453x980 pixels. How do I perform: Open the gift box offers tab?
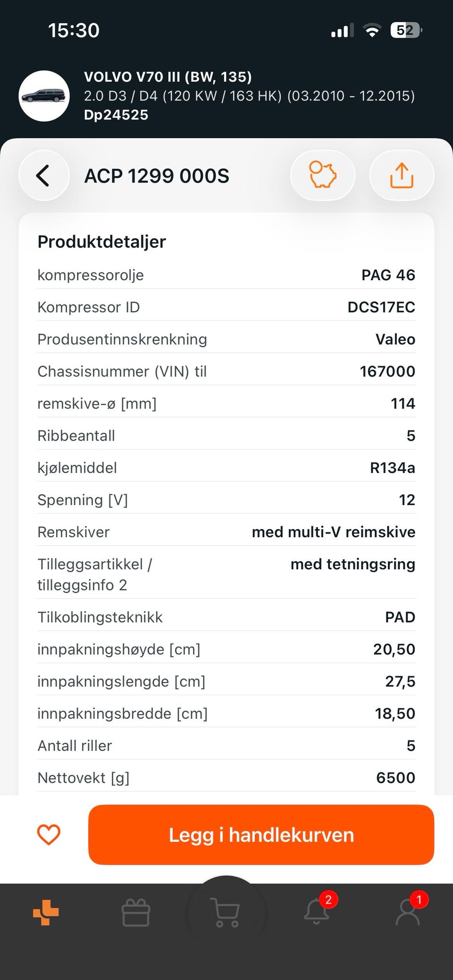click(x=136, y=912)
